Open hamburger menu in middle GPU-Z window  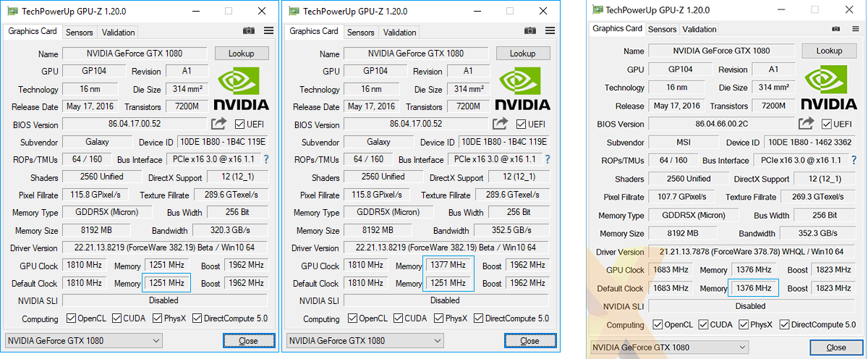pyautogui.click(x=550, y=30)
